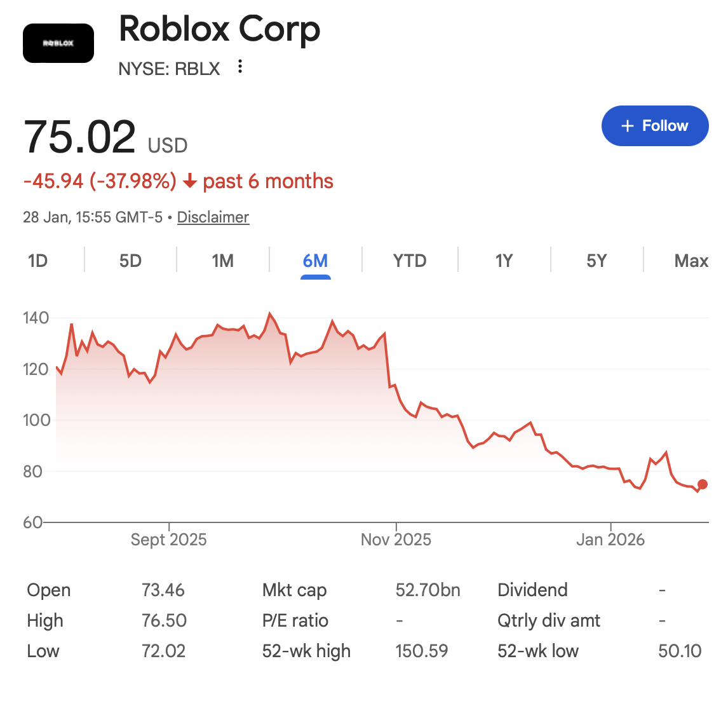Click the red current-price dot on chart
The height and width of the screenshot is (708, 728).
point(703,484)
